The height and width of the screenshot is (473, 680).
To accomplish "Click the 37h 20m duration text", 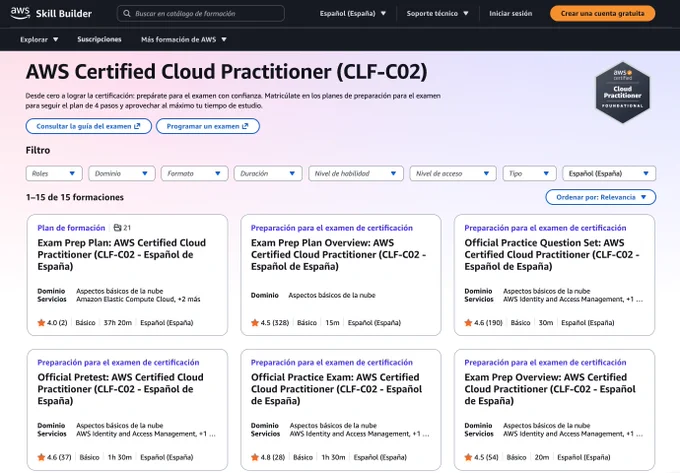I will [118, 323].
